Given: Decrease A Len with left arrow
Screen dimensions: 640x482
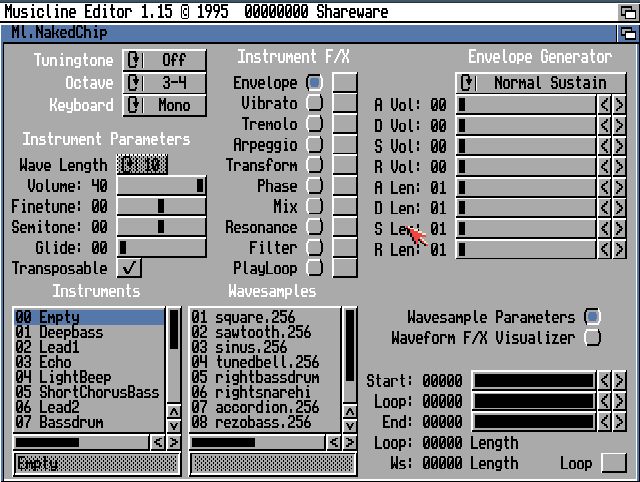Looking at the screenshot, I should pos(604,187).
